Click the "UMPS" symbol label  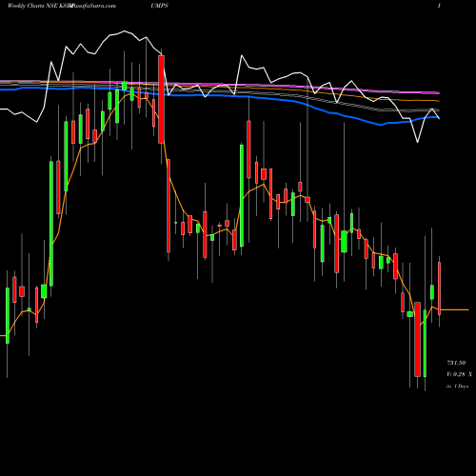(160, 6)
